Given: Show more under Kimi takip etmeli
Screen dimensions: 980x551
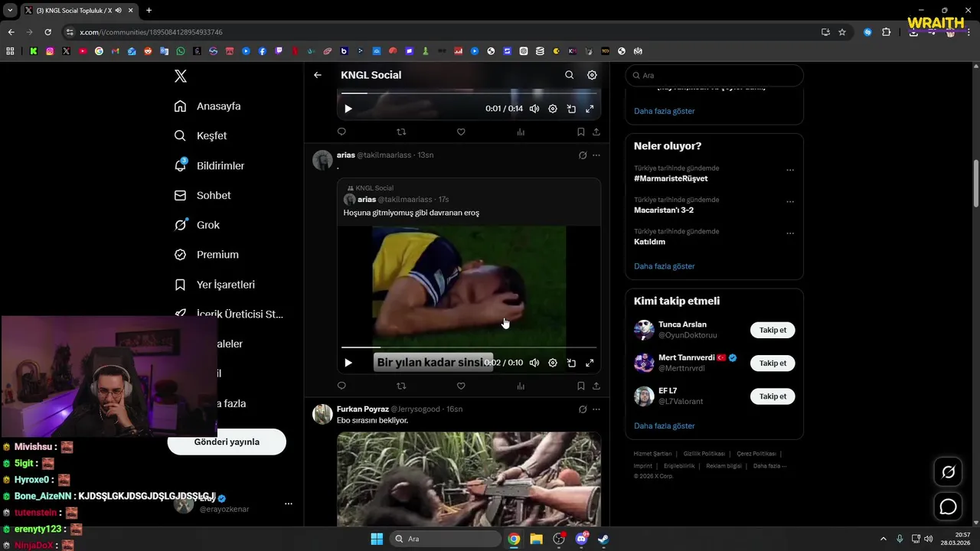Looking at the screenshot, I should click(665, 425).
